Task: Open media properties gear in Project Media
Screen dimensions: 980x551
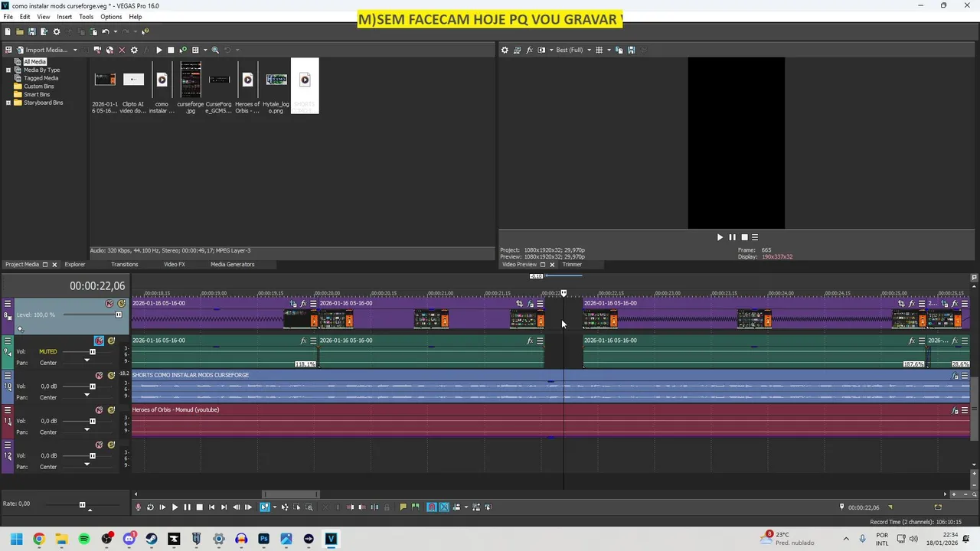Action: pos(134,50)
